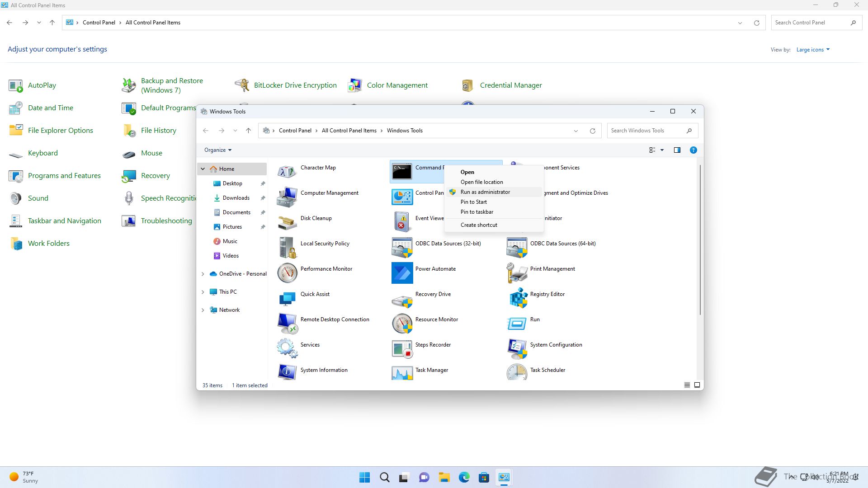Open the Start menu on taskbar
The height and width of the screenshot is (488, 868).
(x=364, y=478)
